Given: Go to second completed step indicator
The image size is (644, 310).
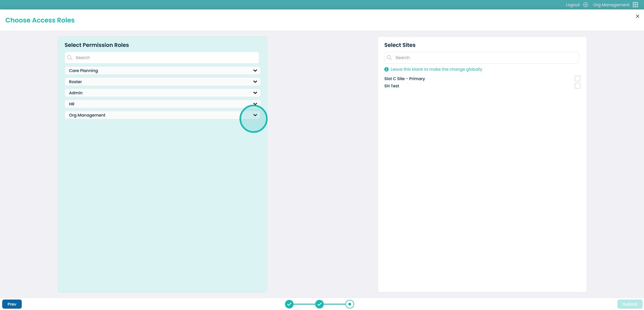Looking at the screenshot, I should pos(320,304).
